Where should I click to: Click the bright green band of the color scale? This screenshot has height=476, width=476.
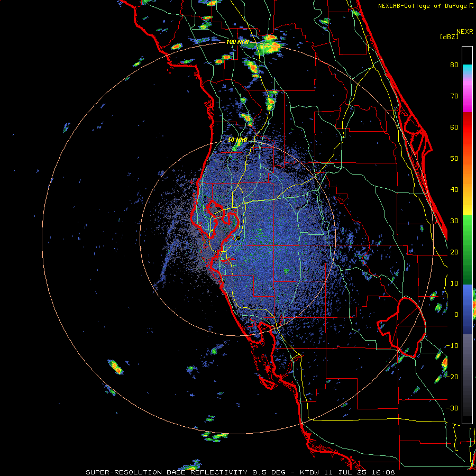(x=467, y=230)
